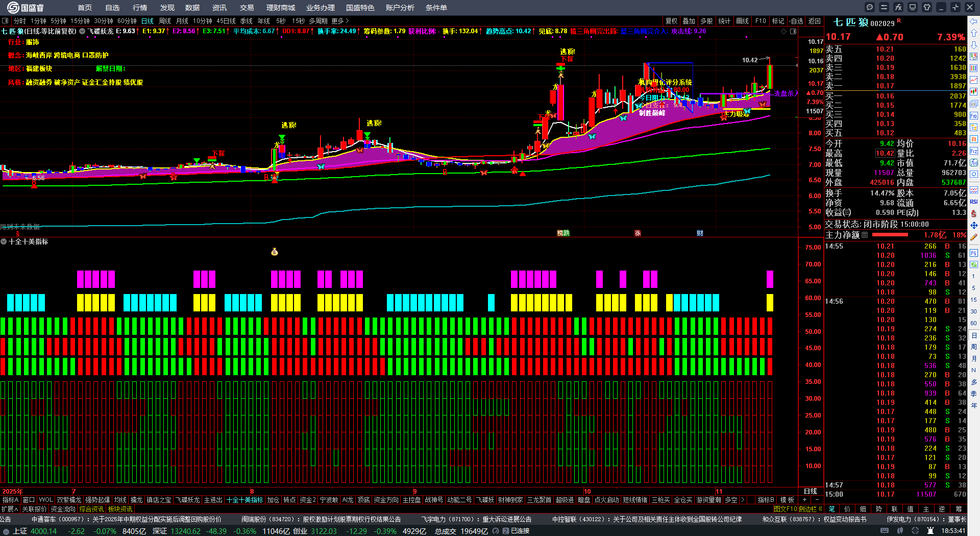Open the message chat bubble icon

[x=870, y=7]
